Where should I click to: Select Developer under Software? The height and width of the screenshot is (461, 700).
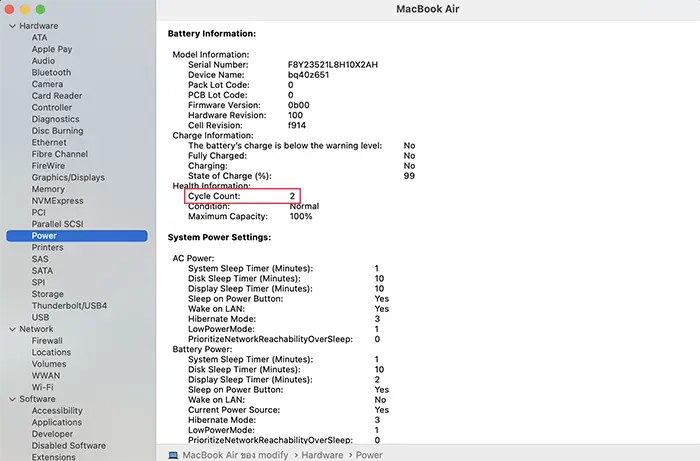coord(52,434)
